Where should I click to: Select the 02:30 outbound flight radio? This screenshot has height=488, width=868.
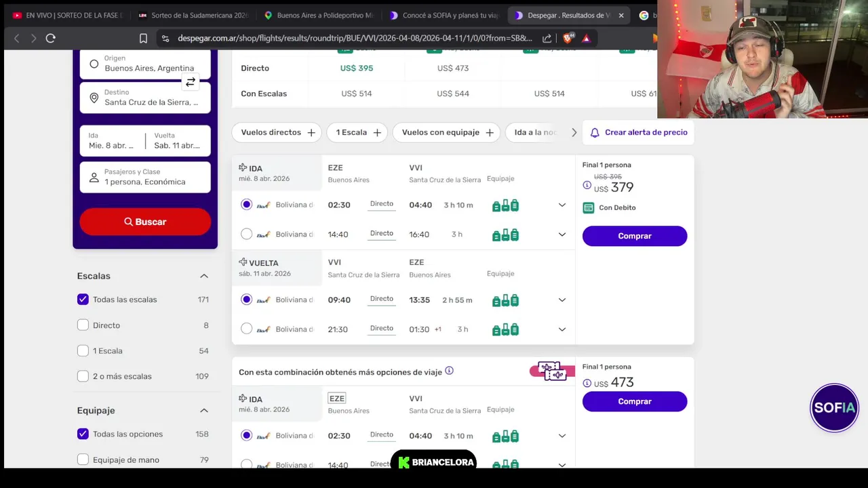coord(246,205)
